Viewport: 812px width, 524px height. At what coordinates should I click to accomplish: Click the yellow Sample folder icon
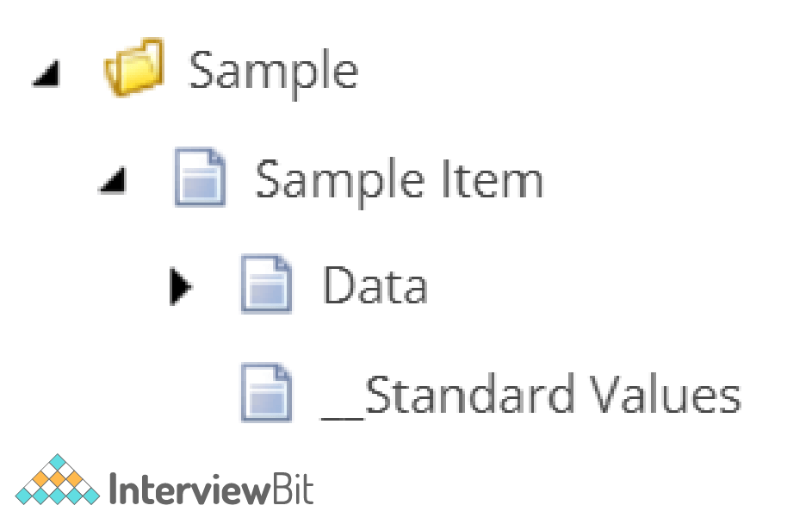tap(134, 67)
